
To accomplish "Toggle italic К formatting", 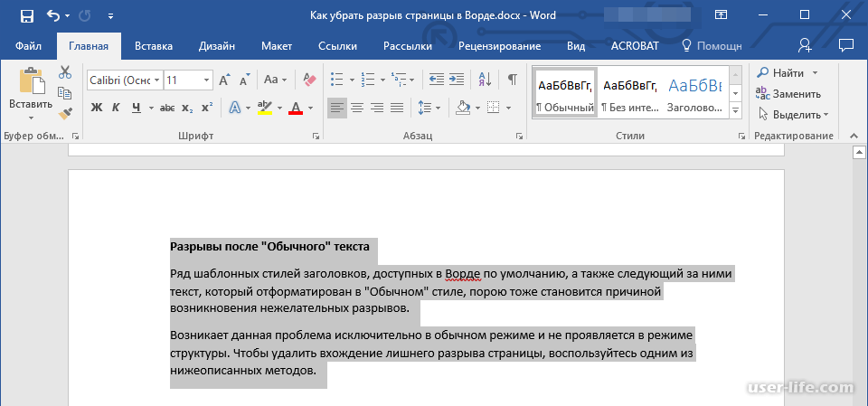I will coord(116,108).
